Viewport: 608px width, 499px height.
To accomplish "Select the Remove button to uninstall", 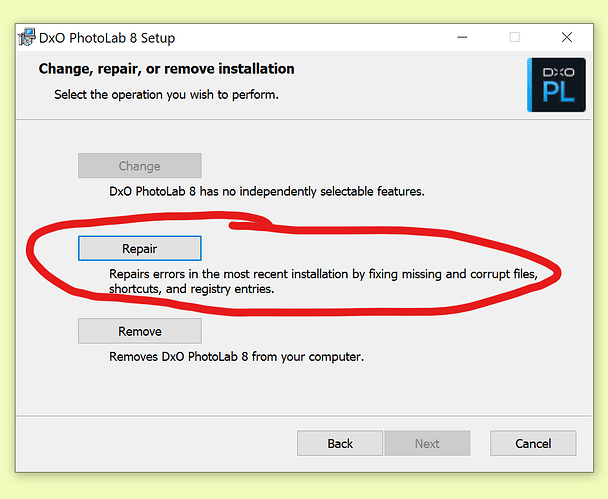I will click(140, 331).
